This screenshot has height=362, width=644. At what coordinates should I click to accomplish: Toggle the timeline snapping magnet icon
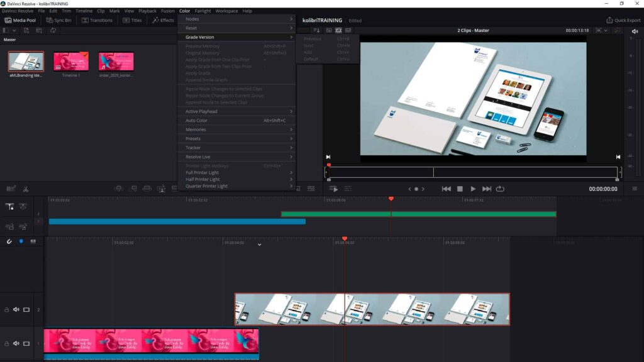[x=9, y=241]
